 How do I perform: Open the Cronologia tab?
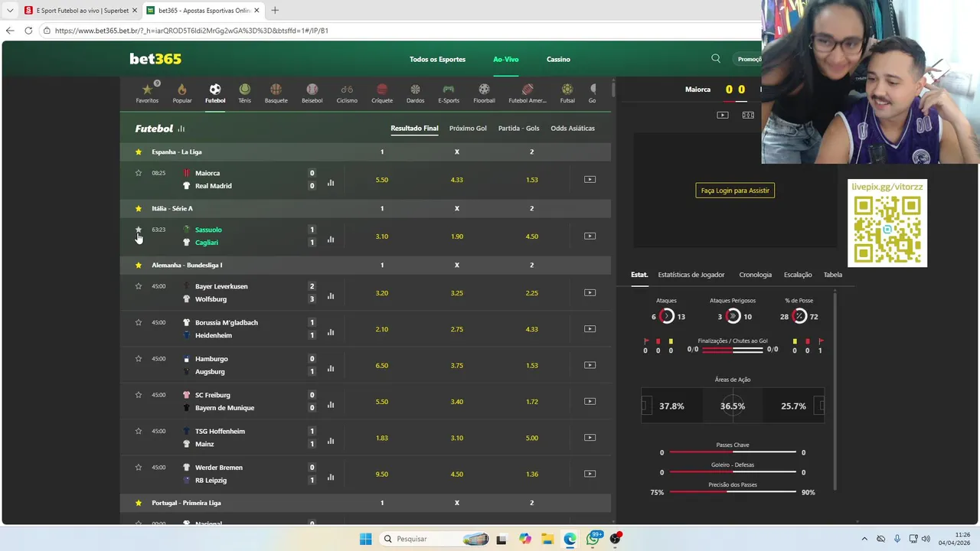[756, 275]
